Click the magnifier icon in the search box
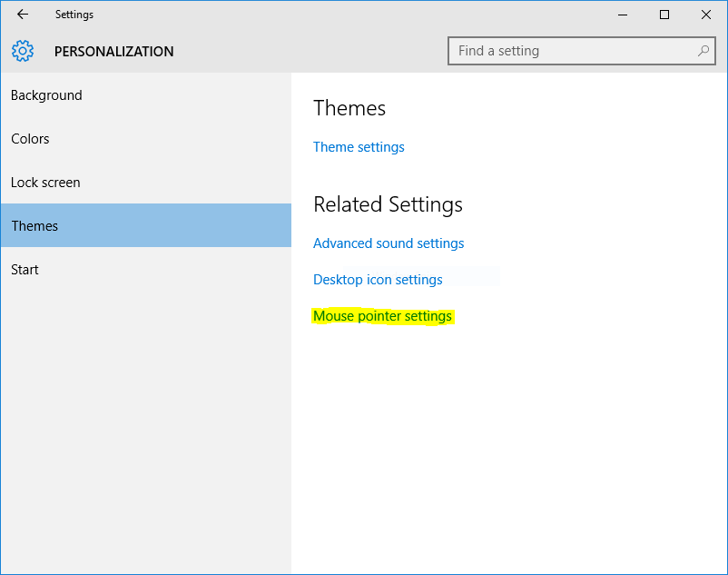728x575 pixels. click(x=703, y=51)
